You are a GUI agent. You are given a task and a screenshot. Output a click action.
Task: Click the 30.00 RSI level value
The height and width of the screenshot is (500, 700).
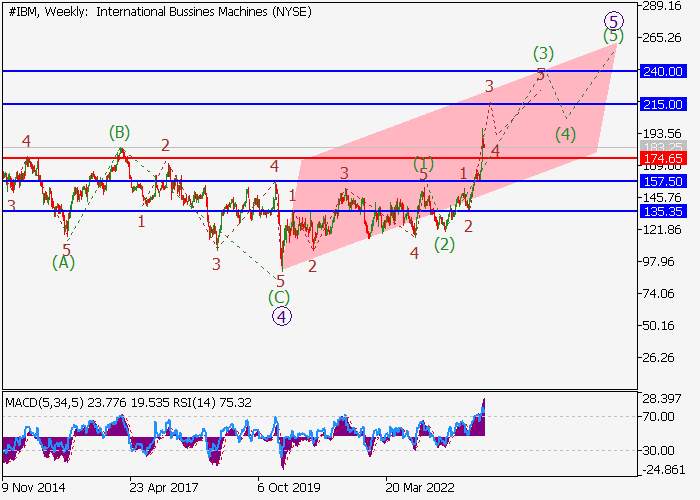658,451
